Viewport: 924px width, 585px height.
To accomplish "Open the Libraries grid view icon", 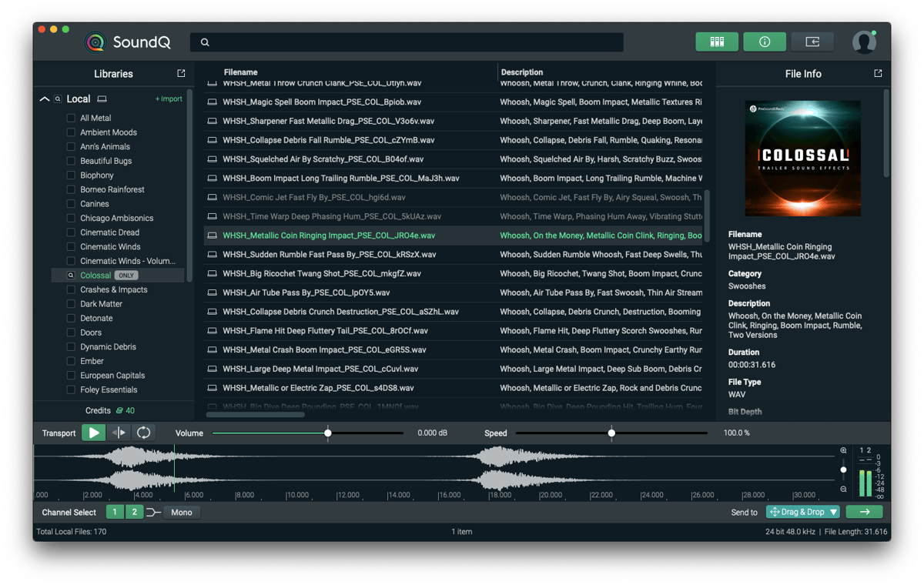I will (717, 42).
